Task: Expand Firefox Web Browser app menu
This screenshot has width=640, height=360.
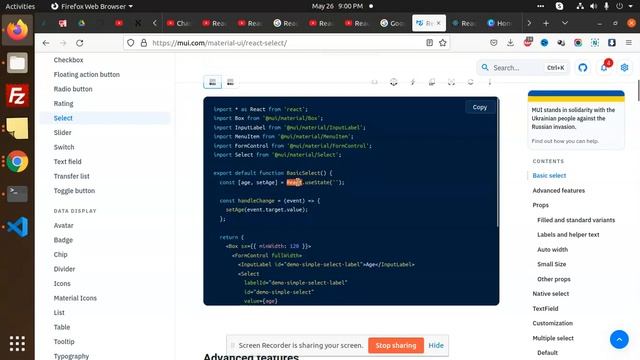Action: [x=92, y=6]
